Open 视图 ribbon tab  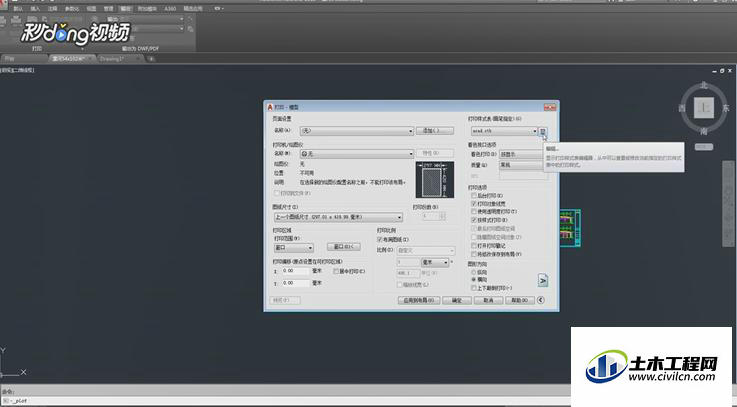click(91, 8)
